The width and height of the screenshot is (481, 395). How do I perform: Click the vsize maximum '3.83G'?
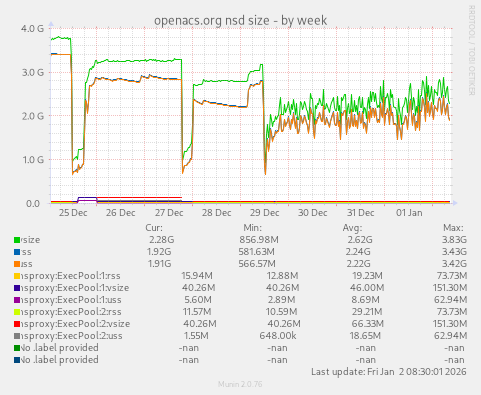[x=454, y=240]
